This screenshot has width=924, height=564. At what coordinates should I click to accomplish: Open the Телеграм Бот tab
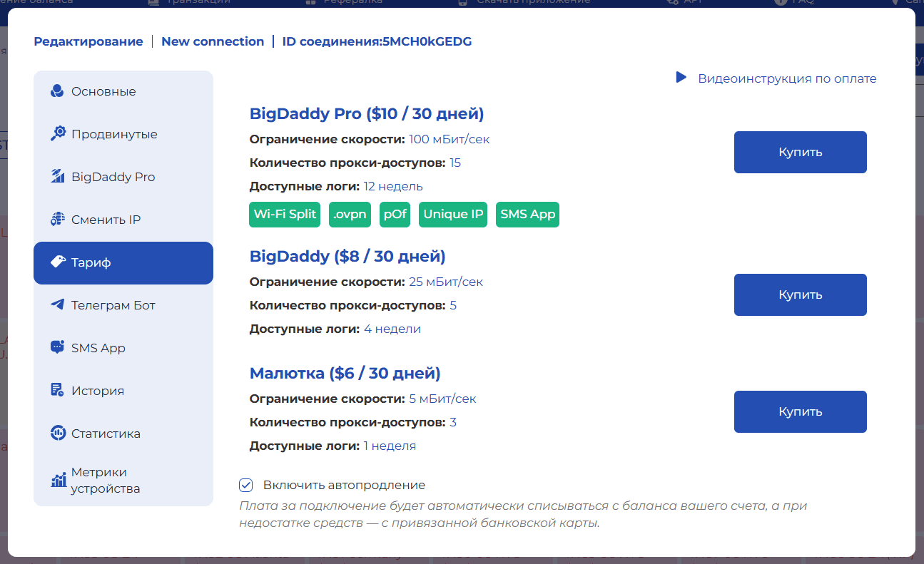point(123,305)
